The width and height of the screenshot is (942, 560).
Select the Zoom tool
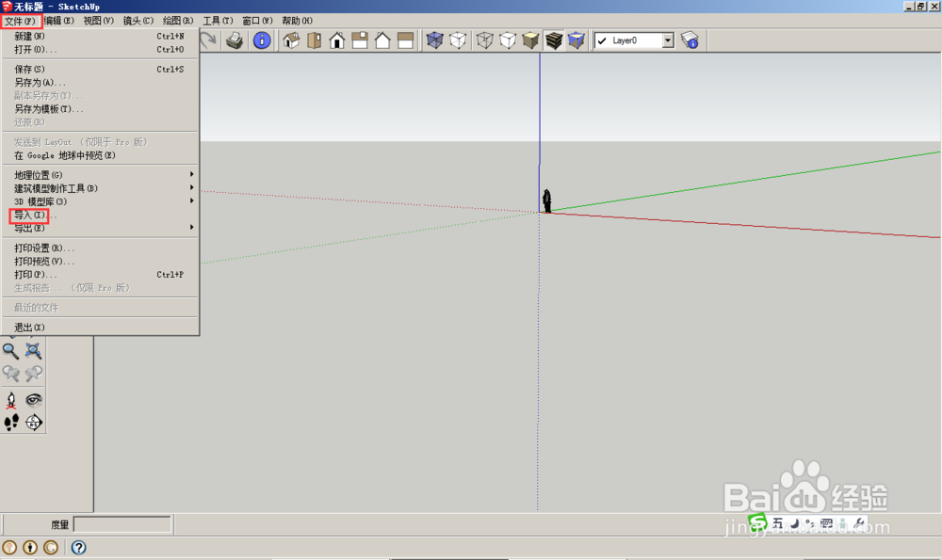coord(11,350)
